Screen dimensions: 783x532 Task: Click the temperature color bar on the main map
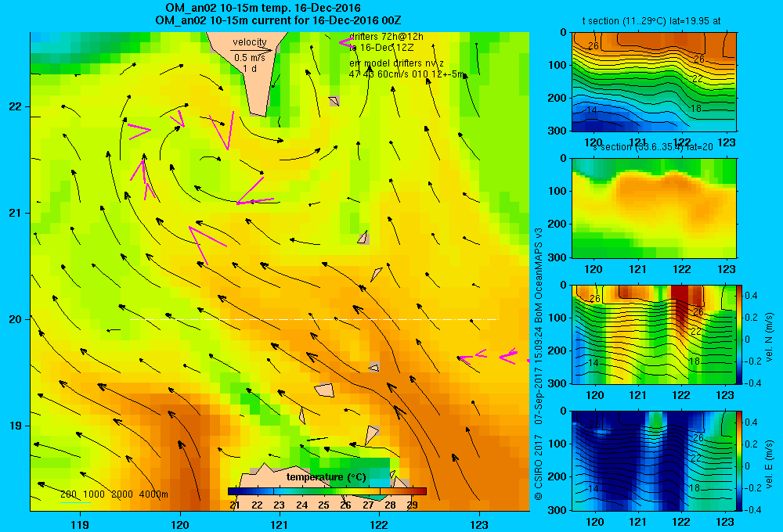pyautogui.click(x=327, y=491)
